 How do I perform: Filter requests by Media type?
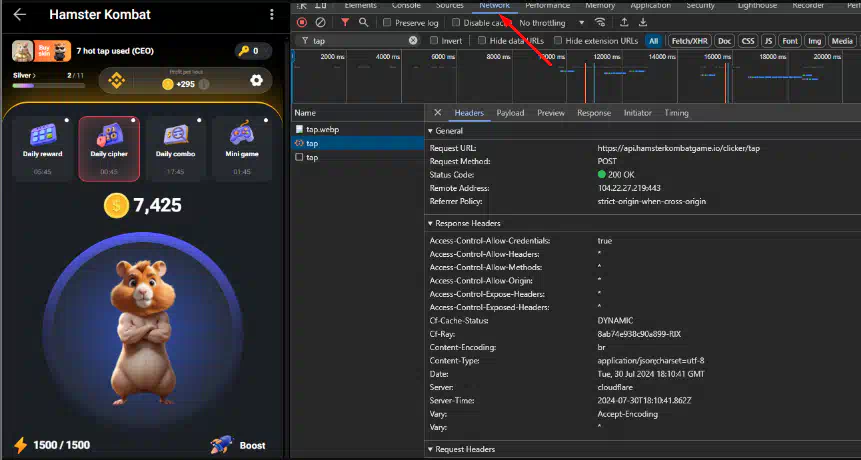coord(842,41)
